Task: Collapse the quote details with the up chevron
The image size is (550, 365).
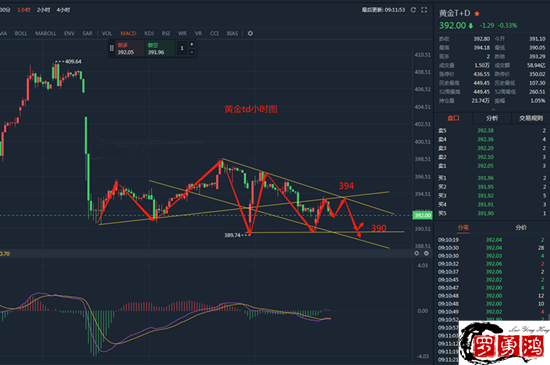Action: [x=493, y=109]
